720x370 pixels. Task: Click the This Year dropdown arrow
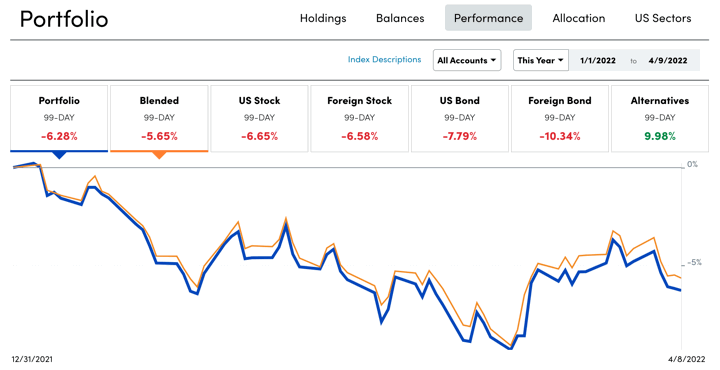coord(561,60)
